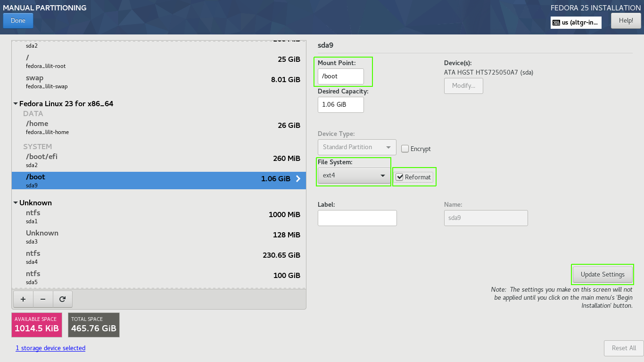Click the Modify... devices button
Screen dimensions: 644x362
coord(463,86)
